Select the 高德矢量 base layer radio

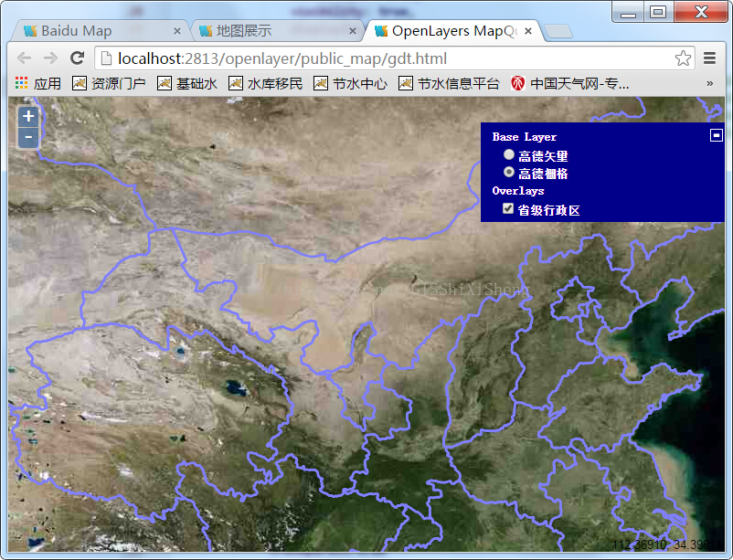coord(509,154)
